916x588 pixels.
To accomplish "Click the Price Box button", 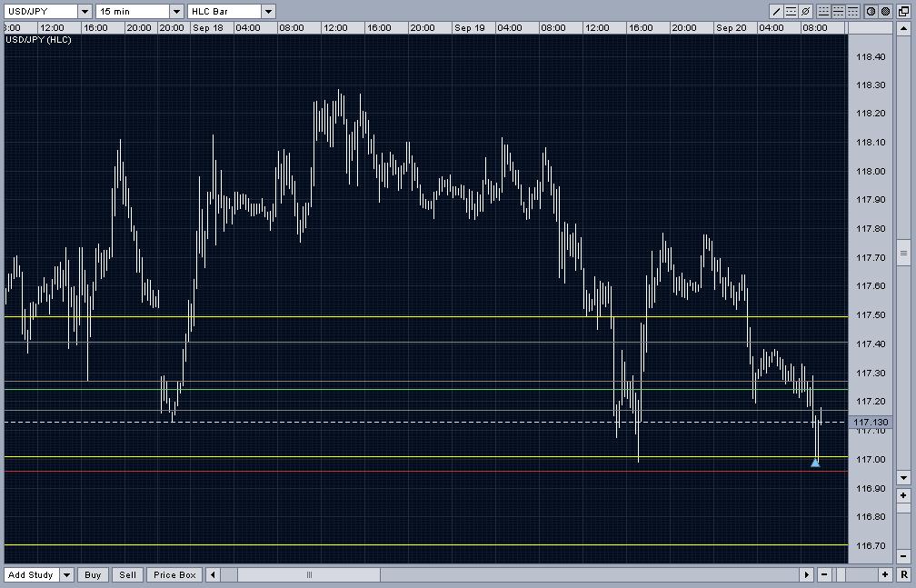I will [x=174, y=574].
